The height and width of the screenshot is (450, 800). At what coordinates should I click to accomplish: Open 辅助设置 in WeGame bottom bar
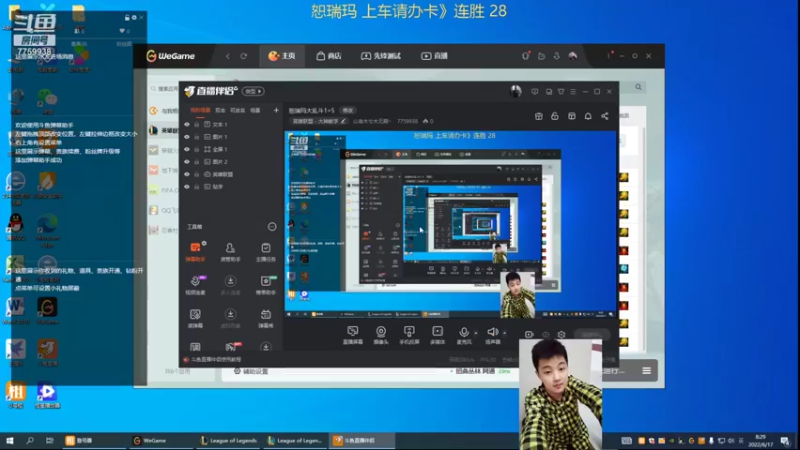[251, 371]
